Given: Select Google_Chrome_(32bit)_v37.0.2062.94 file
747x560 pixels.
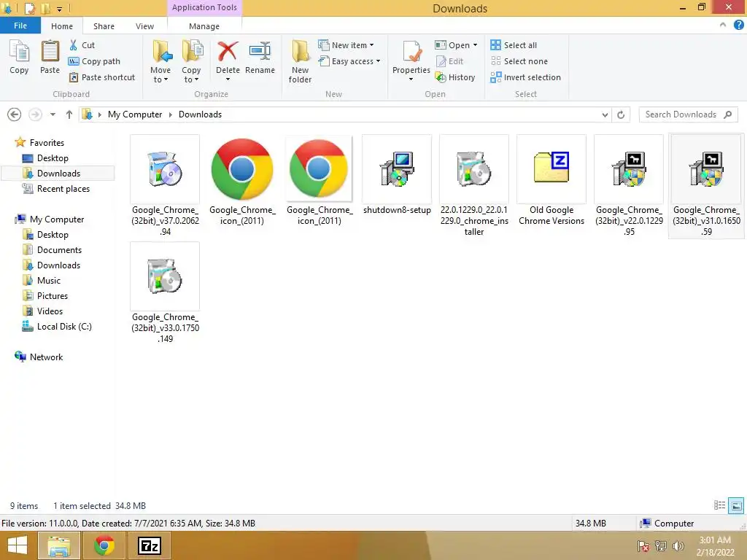Looking at the screenshot, I should (x=165, y=186).
